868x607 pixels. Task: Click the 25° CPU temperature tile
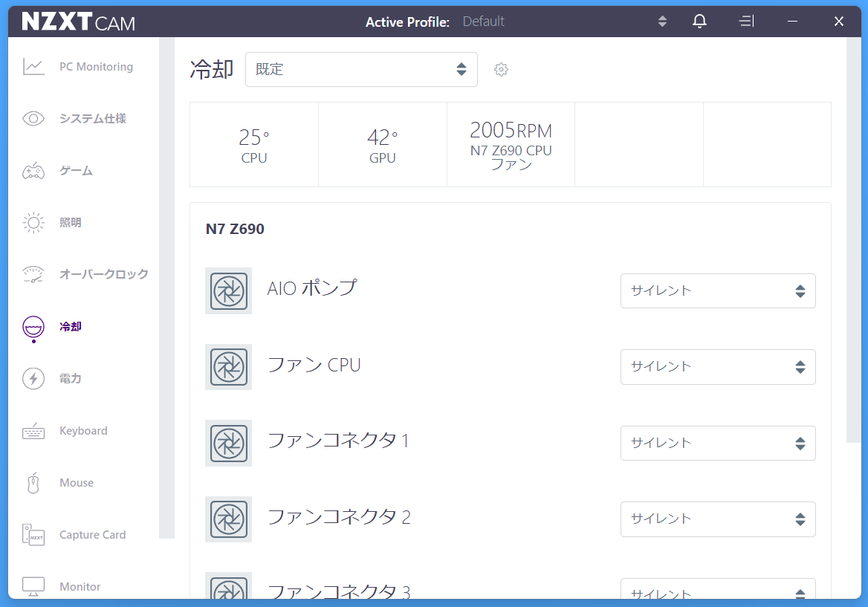tap(254, 144)
